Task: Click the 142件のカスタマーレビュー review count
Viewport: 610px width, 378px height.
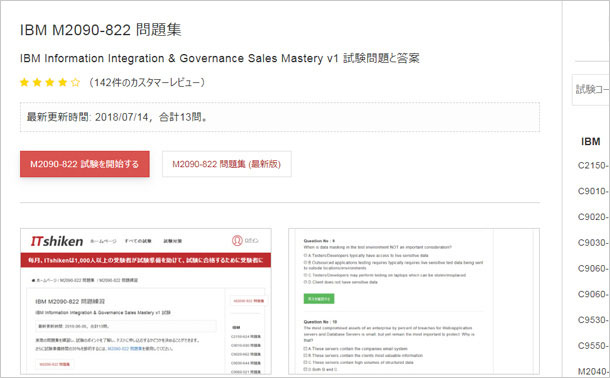Action: (147, 82)
